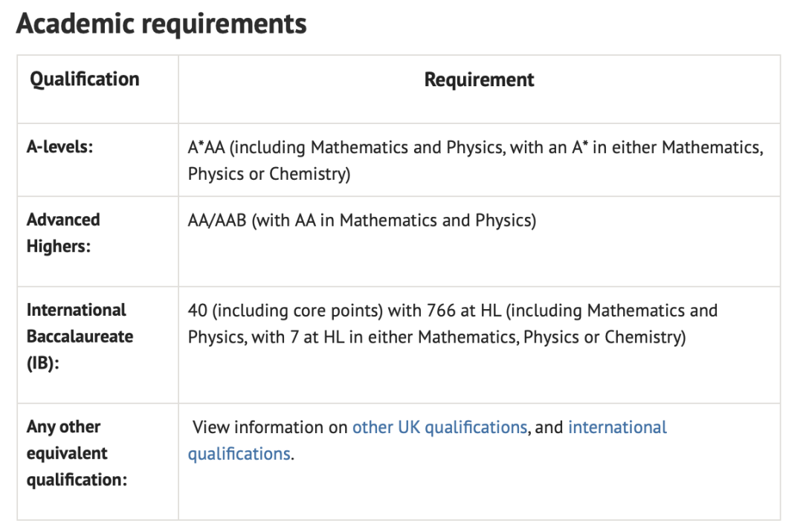Select the Requirement column header
The height and width of the screenshot is (532, 803).
[480, 80]
